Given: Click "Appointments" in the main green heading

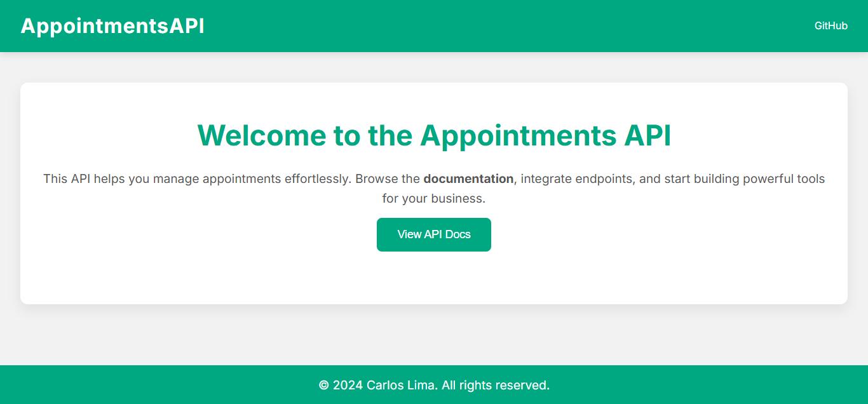Looking at the screenshot, I should click(518, 135).
